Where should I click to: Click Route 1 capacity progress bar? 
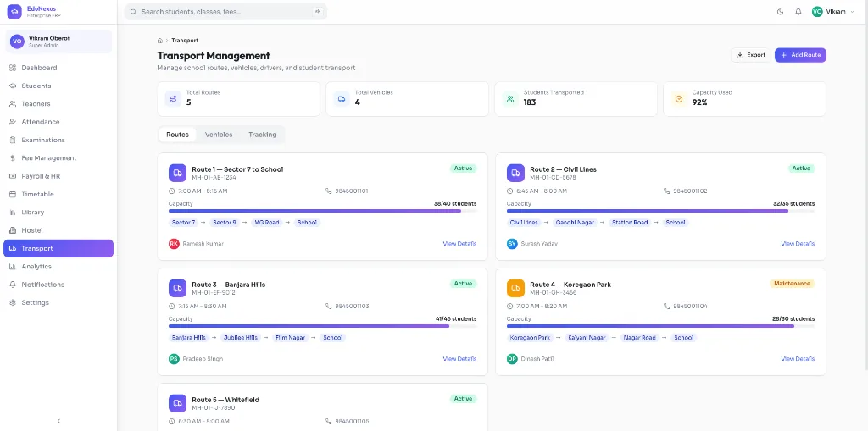[323, 211]
